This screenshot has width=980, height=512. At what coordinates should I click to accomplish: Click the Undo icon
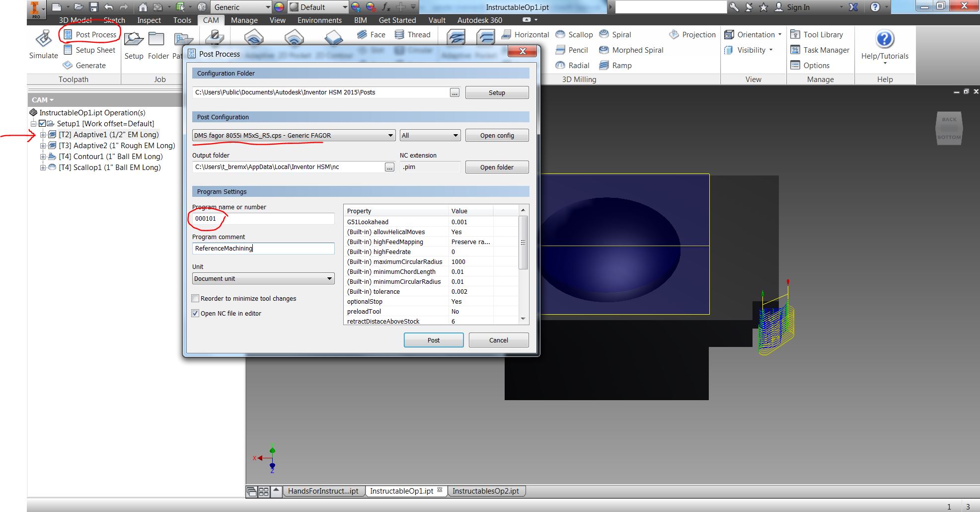click(x=109, y=7)
